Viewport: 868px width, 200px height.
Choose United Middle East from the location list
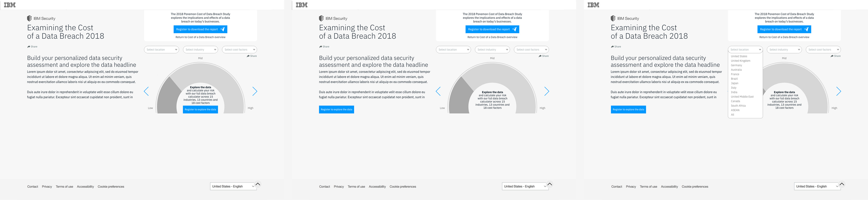(x=742, y=97)
